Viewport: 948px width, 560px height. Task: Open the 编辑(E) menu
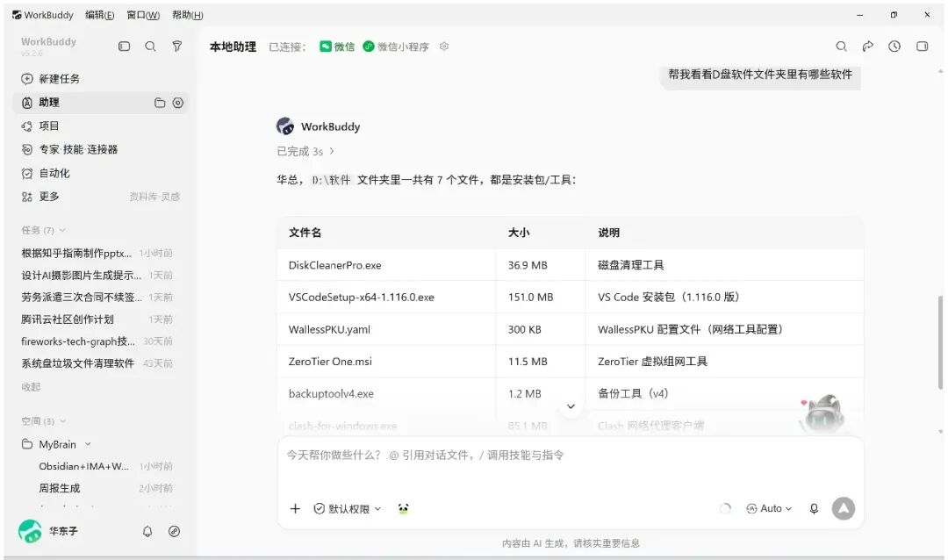tap(100, 15)
